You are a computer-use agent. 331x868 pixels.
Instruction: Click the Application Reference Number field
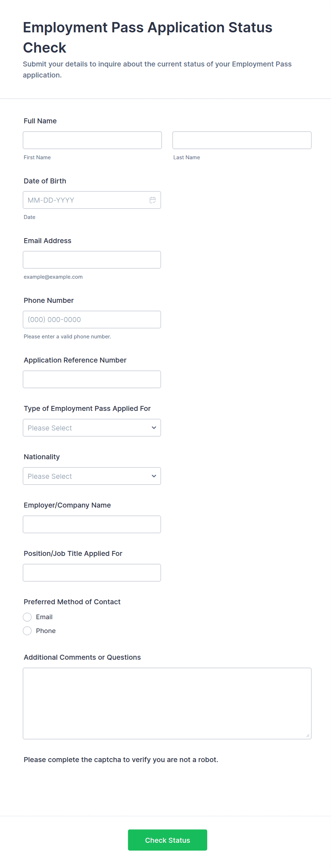click(x=92, y=379)
